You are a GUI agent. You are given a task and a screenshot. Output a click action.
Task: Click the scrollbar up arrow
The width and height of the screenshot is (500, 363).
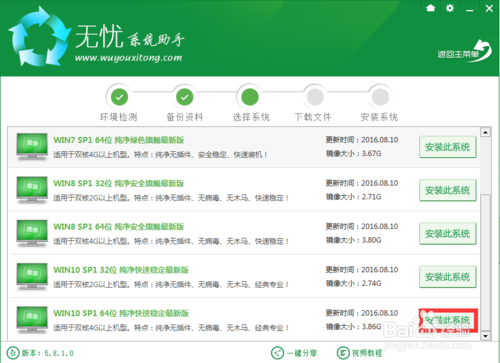coord(485,132)
